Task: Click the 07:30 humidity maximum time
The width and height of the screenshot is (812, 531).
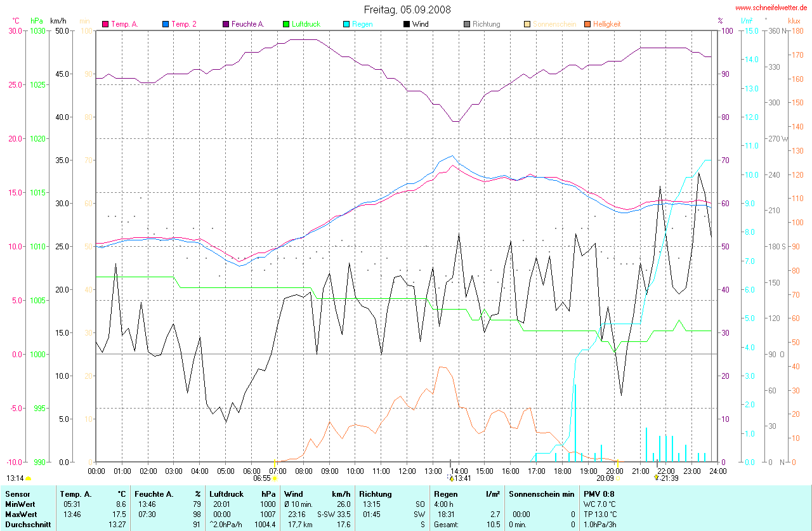Action: pyautogui.click(x=147, y=515)
